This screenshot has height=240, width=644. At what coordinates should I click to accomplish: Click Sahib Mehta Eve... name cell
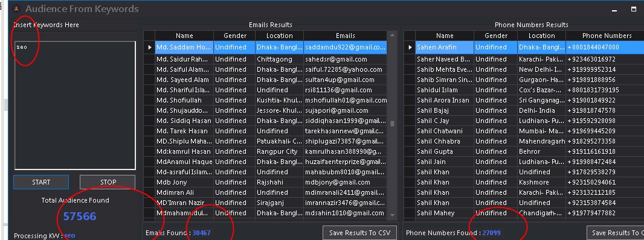(445, 69)
